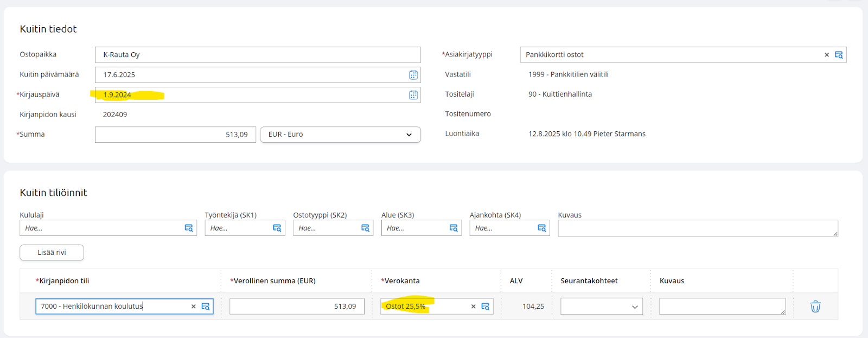Click the Summa field 513,09
Screen dimensions: 868x338
point(175,135)
